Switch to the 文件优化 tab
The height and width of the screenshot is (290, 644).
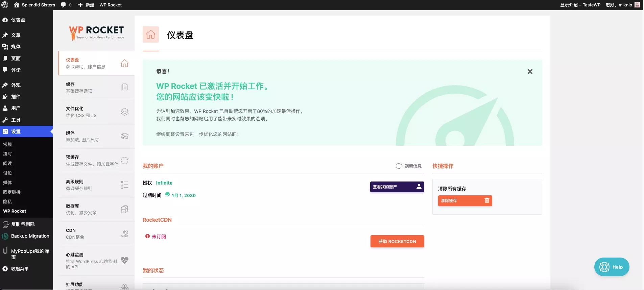point(96,112)
